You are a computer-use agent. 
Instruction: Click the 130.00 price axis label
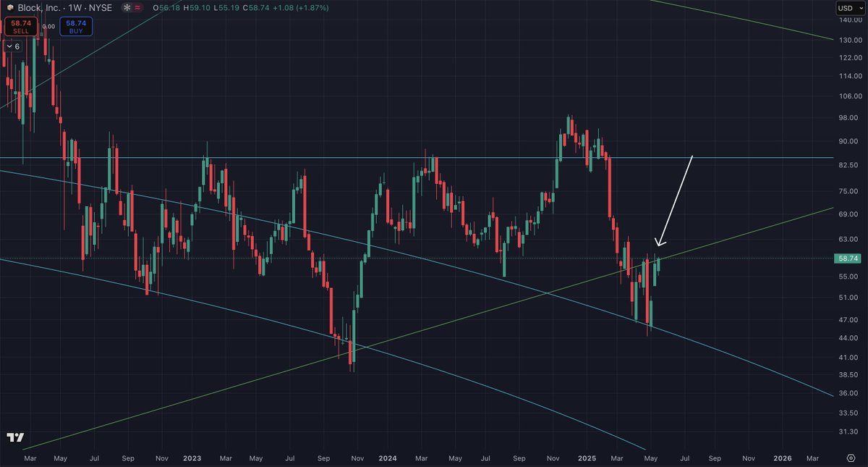pos(850,39)
